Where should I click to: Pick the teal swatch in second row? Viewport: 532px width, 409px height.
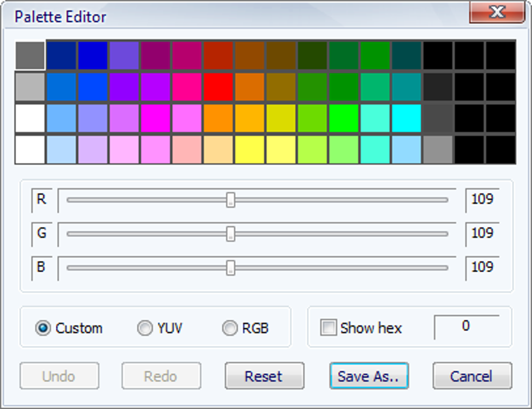[406, 87]
